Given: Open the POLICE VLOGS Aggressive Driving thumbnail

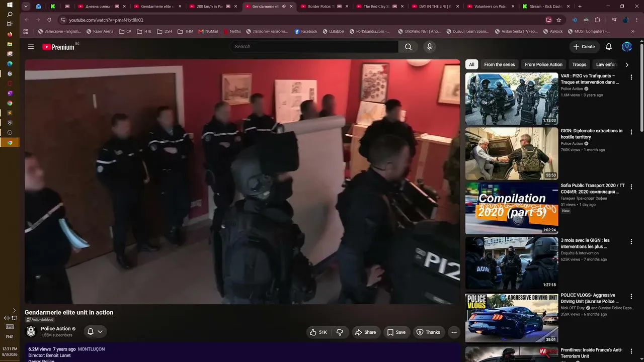Looking at the screenshot, I should (x=512, y=318).
